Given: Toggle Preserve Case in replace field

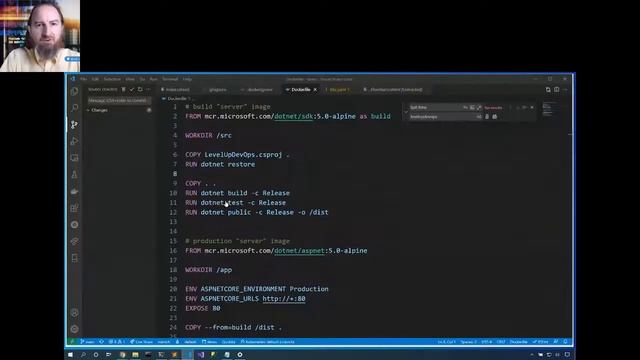Looking at the screenshot, I should pos(479,117).
